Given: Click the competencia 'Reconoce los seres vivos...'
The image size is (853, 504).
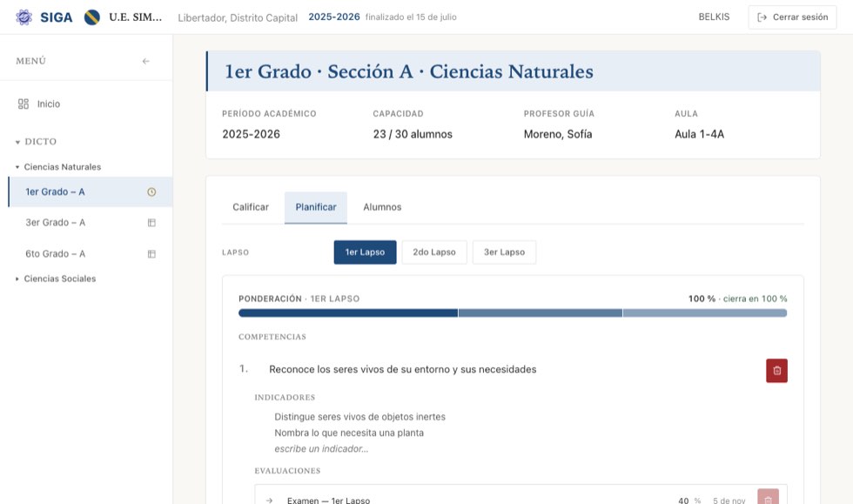Looking at the screenshot, I should (x=402, y=370).
